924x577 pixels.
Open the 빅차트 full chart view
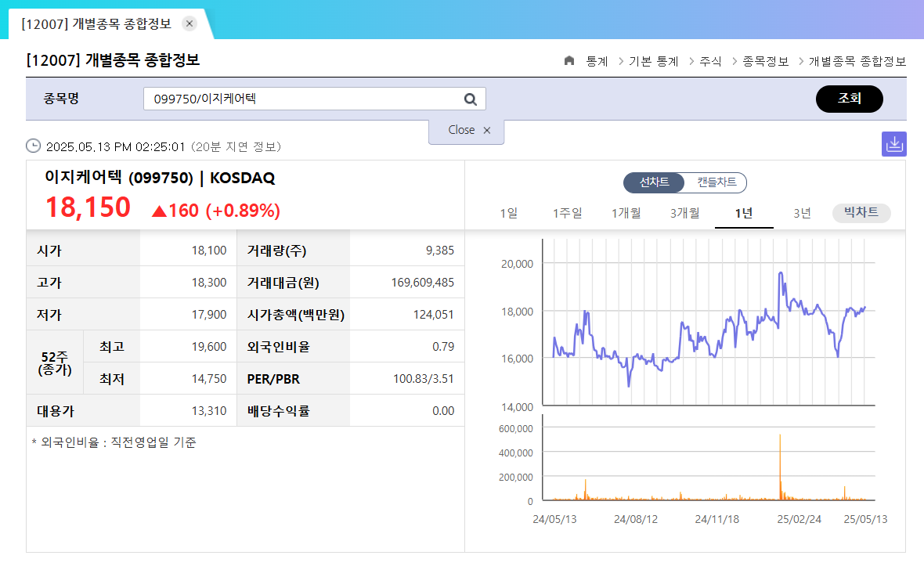[x=861, y=212]
